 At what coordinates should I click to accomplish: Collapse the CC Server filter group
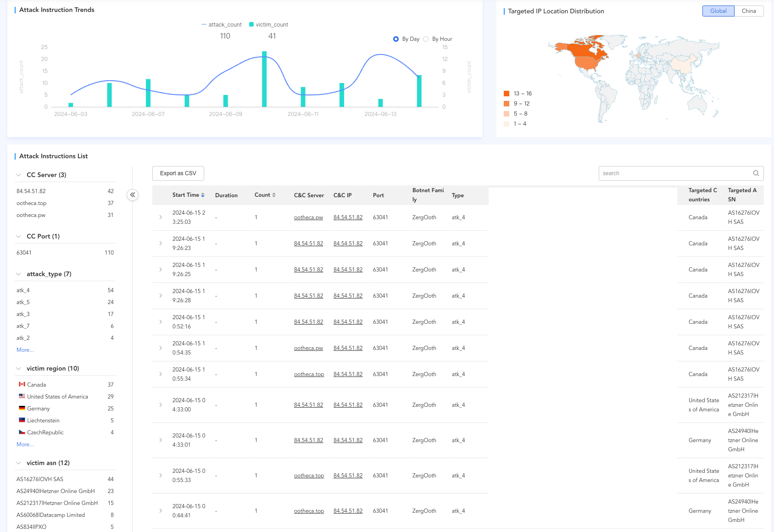tap(19, 175)
